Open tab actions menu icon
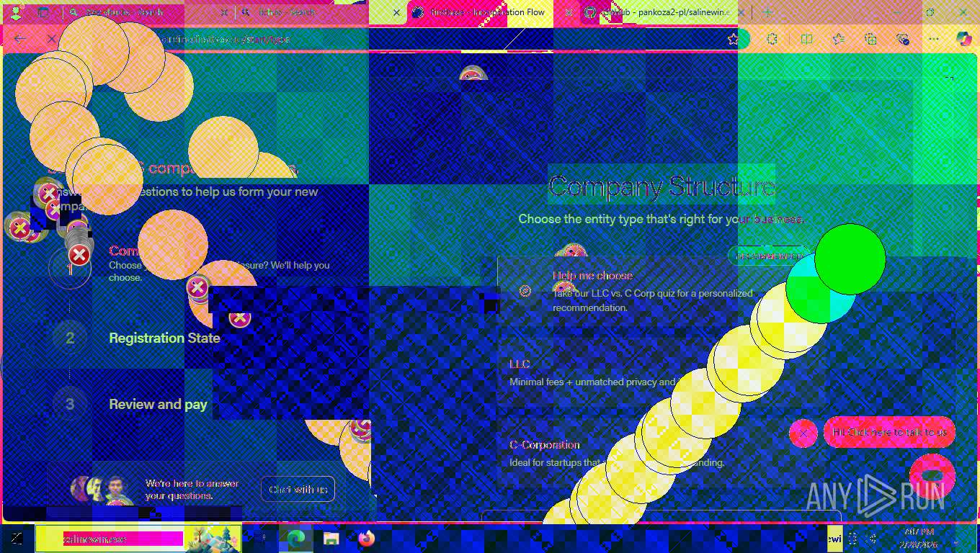The image size is (980, 553). 43,12
